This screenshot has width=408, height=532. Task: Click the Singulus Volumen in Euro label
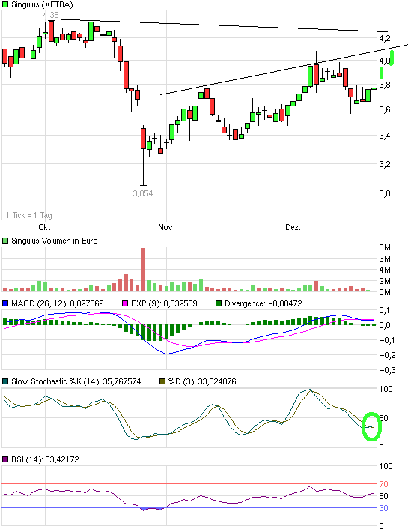tap(54, 241)
